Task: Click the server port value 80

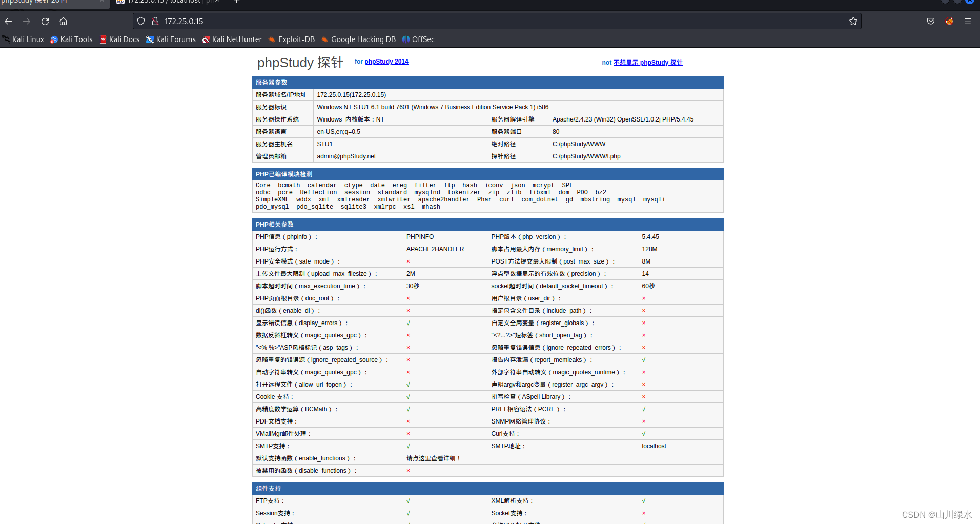Action: coord(556,132)
